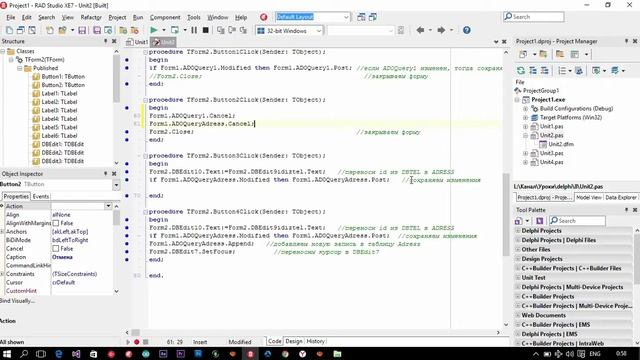Screen dimensions: 640x360
Task: Open the Action property value dropdown
Action: pos(108,206)
